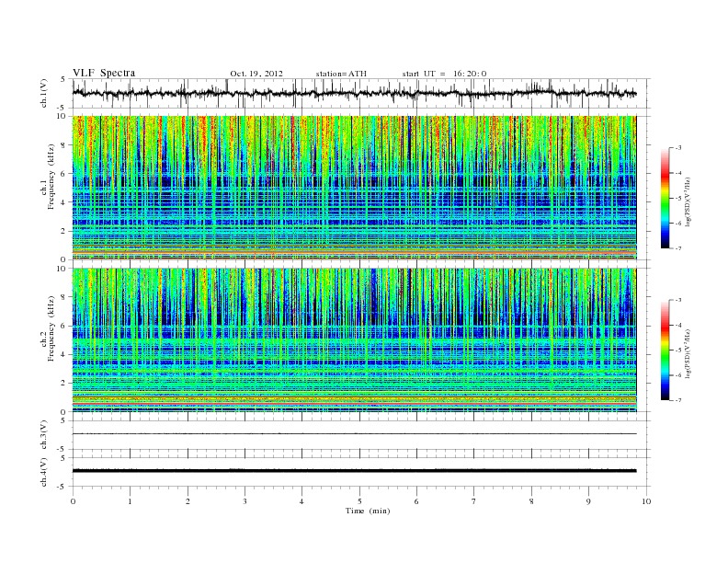Click the 'Time (min)' x-axis label
728x563 pixels.
click(368, 511)
